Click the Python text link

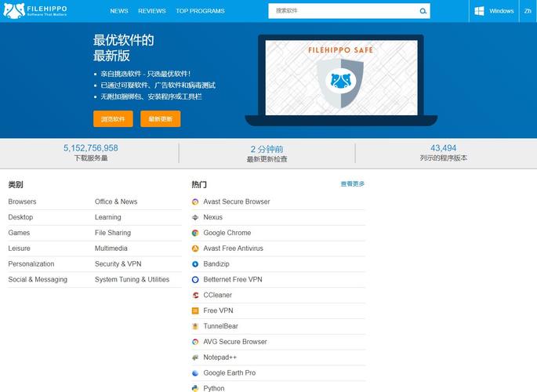click(x=214, y=388)
